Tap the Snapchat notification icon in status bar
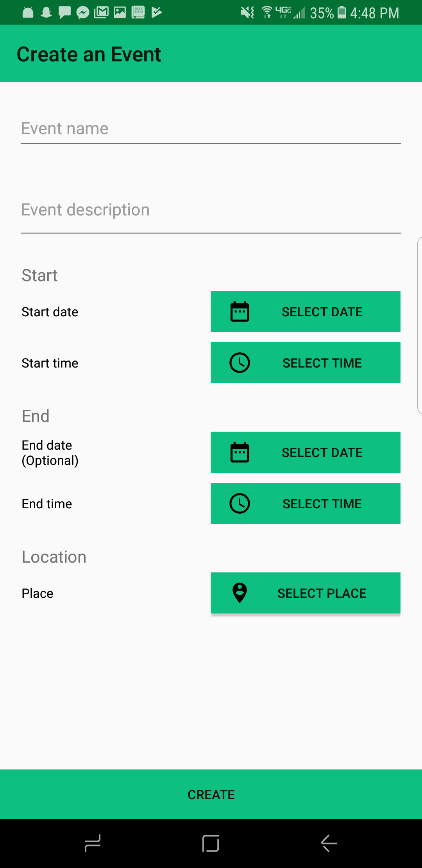Image resolution: width=422 pixels, height=868 pixels. tap(46, 13)
